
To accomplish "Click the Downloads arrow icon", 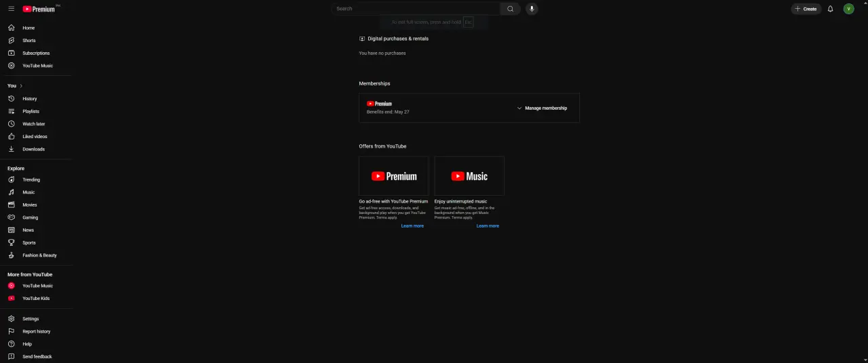I will click(x=11, y=149).
